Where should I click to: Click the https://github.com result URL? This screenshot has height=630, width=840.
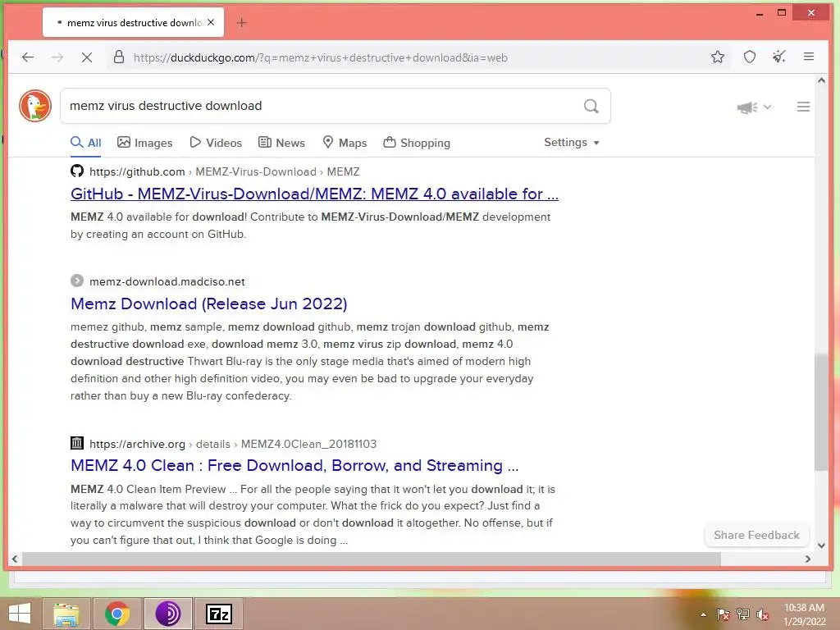[137, 171]
